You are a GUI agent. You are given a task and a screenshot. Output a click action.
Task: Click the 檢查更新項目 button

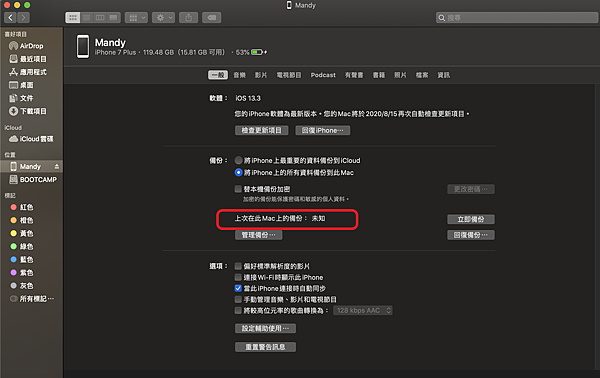261,130
